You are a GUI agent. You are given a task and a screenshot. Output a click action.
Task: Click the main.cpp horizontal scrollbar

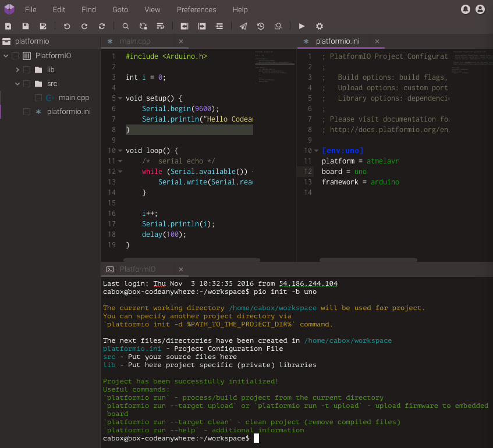tap(192, 260)
